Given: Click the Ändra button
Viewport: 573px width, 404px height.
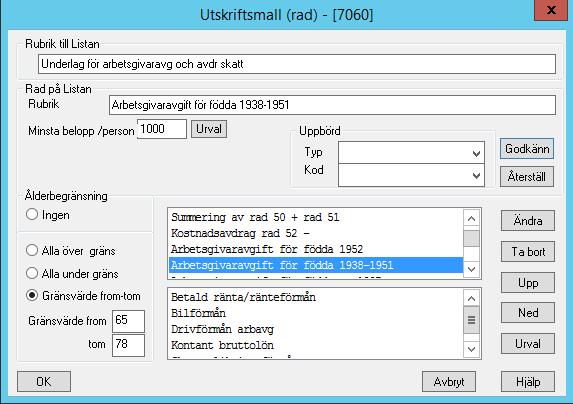Looking at the screenshot, I should [x=528, y=221].
